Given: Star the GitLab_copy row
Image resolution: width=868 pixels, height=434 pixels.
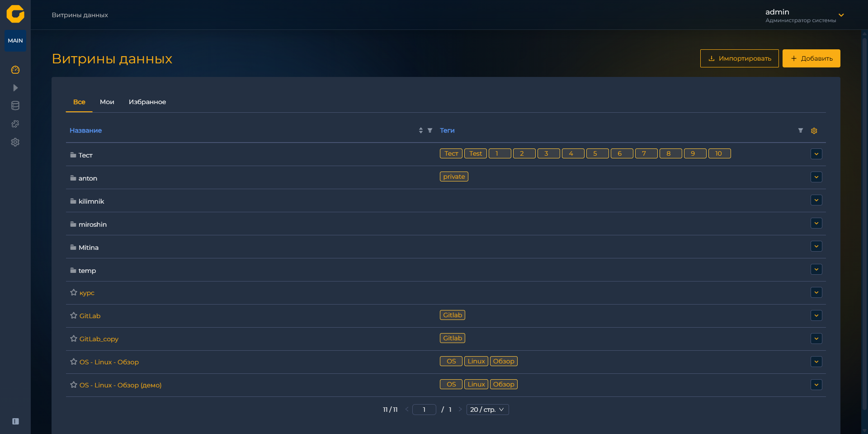Looking at the screenshot, I should coord(74,339).
